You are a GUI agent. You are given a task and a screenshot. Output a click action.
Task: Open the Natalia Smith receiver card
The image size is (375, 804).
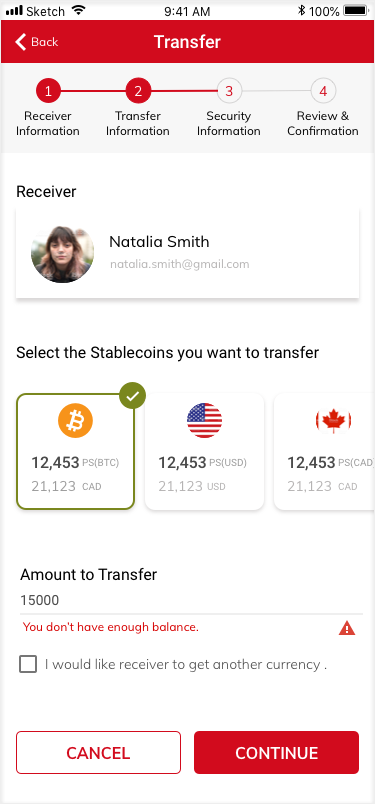(x=187, y=253)
